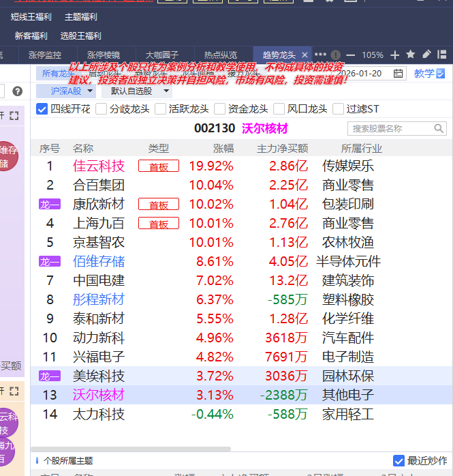Collapse the 个股所属主题 section
Viewport: 453px width, 476px height.
[37, 461]
